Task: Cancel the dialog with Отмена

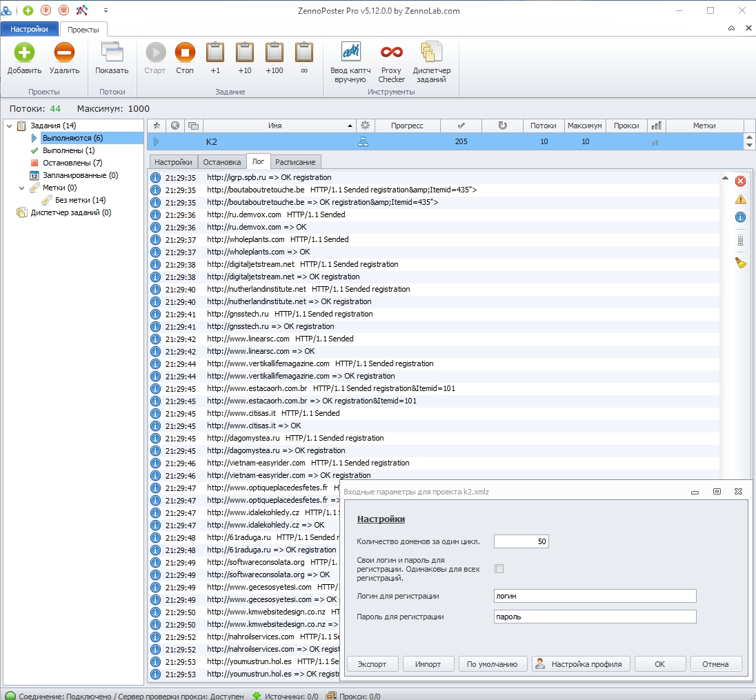Action: (x=715, y=664)
